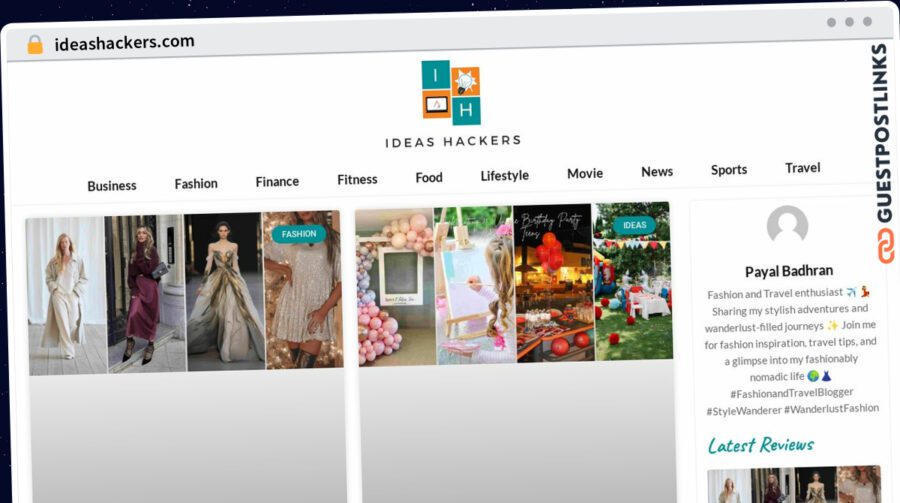Go to the News category
The height and width of the screenshot is (503, 900).
tap(657, 172)
